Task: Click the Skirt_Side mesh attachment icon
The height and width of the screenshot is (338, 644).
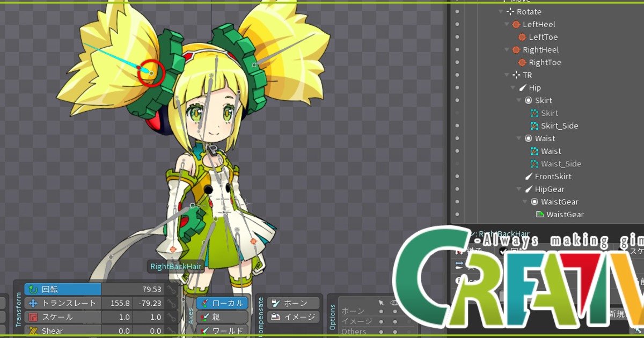Action: point(534,126)
